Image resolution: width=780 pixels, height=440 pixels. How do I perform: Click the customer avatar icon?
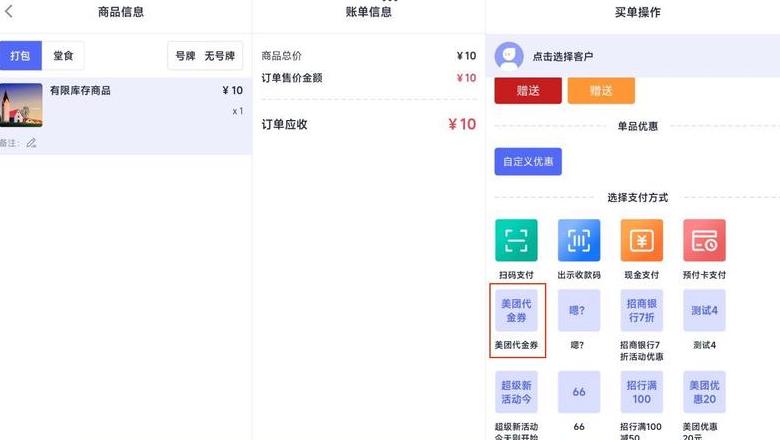click(509, 56)
